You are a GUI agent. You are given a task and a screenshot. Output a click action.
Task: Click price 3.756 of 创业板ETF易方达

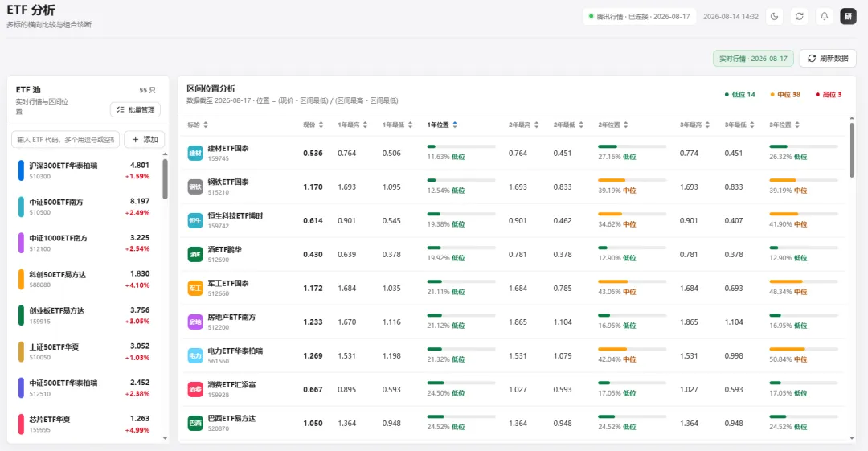tap(140, 310)
